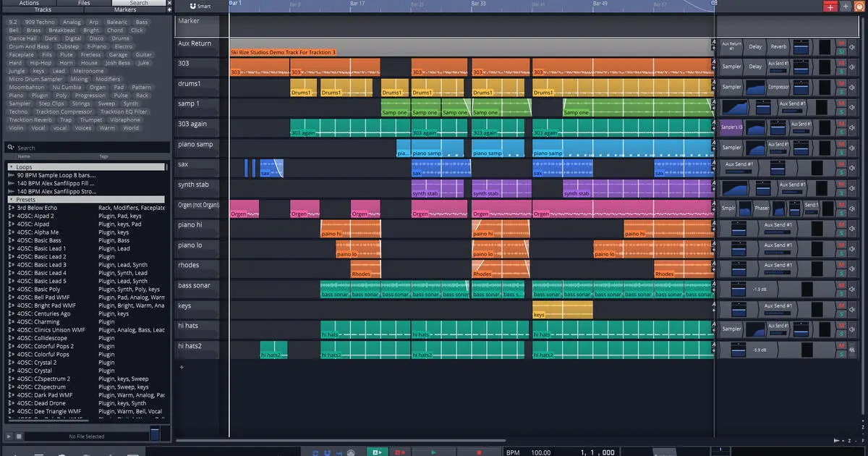Solo the hi hats track
This screenshot has height=456, width=868.
841,334
